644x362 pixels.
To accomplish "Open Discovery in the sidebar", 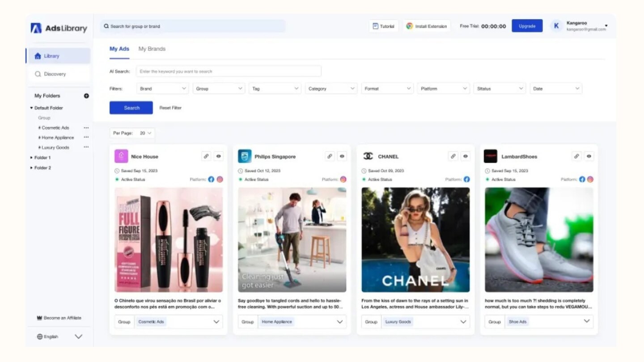I will pos(58,74).
